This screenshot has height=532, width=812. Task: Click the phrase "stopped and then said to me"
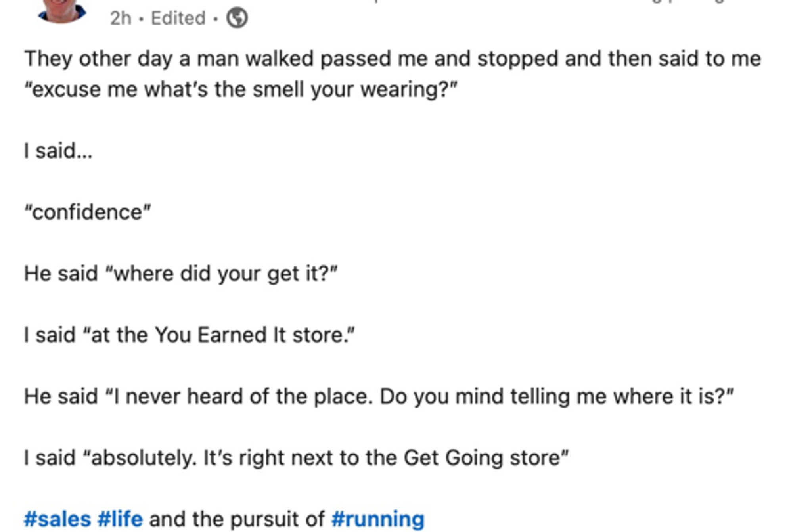(619, 59)
